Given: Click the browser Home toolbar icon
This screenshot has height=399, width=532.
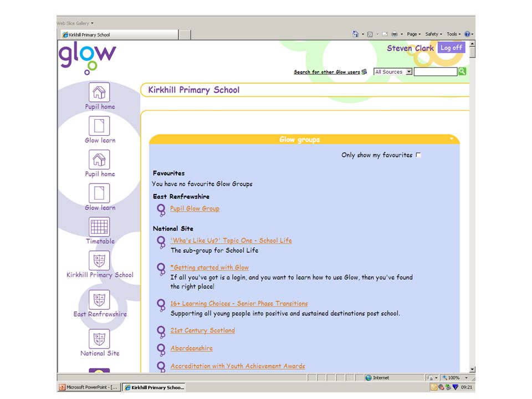Looking at the screenshot, I should 355,34.
